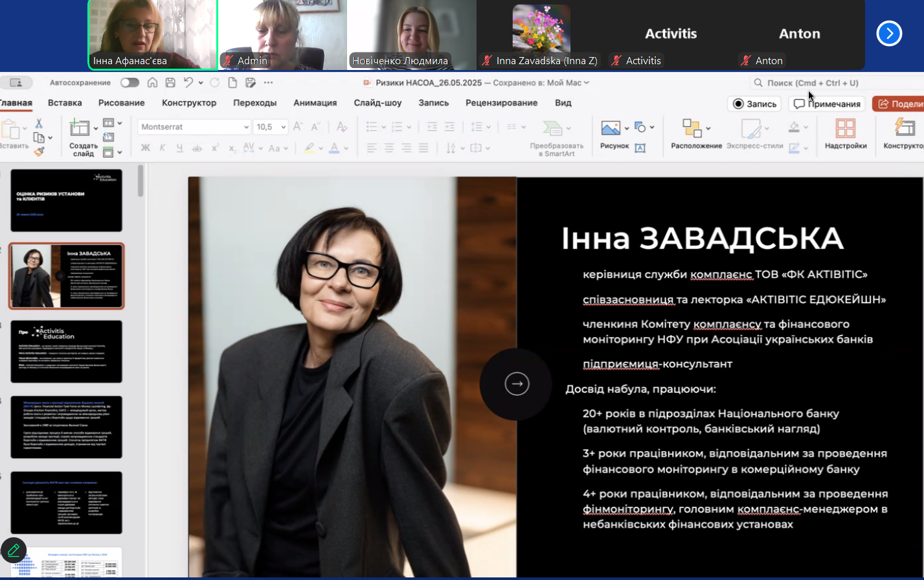The height and width of the screenshot is (580, 924).
Task: Click the Запись record button
Action: click(754, 104)
